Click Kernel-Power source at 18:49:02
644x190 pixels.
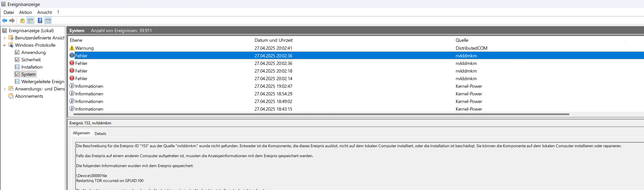[x=469, y=101]
